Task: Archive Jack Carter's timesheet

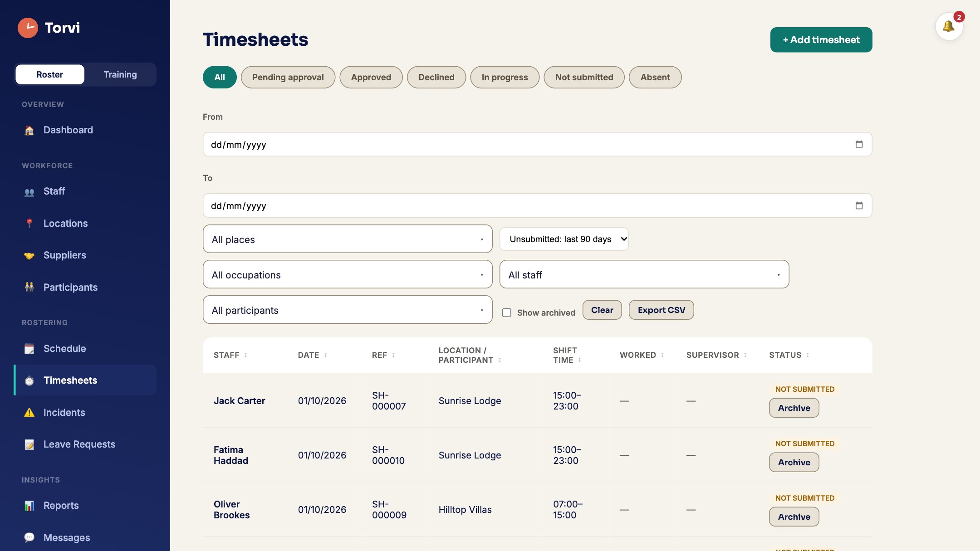Action: click(x=794, y=408)
